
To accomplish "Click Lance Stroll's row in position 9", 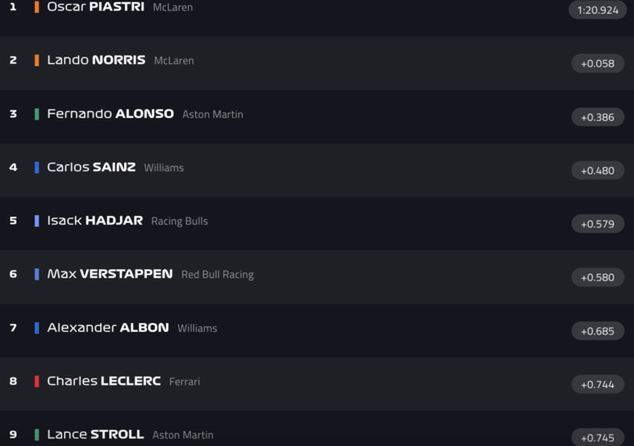I will [95, 435].
